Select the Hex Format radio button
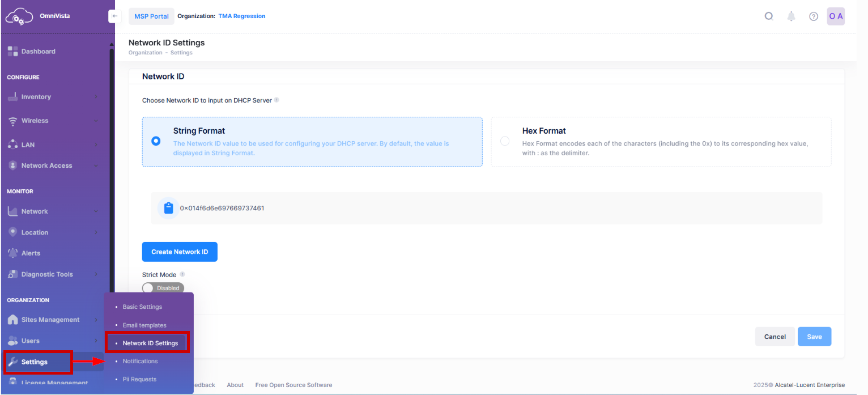 pyautogui.click(x=504, y=141)
